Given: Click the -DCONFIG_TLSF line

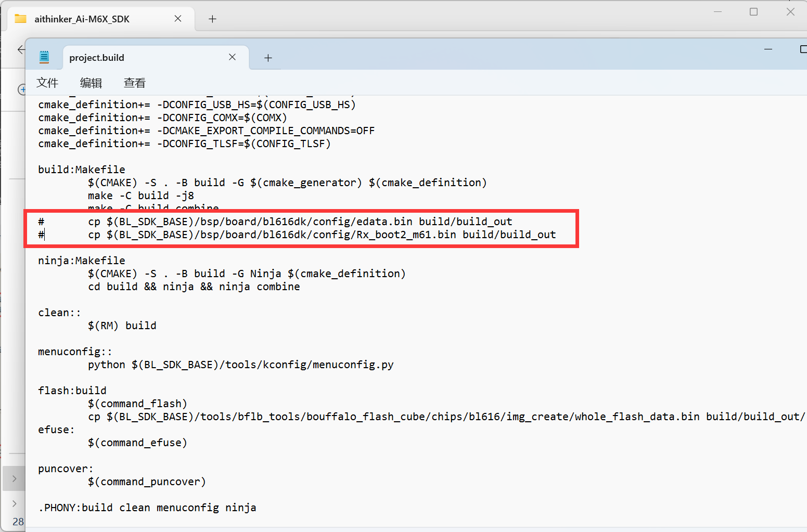Looking at the screenshot, I should 184,144.
